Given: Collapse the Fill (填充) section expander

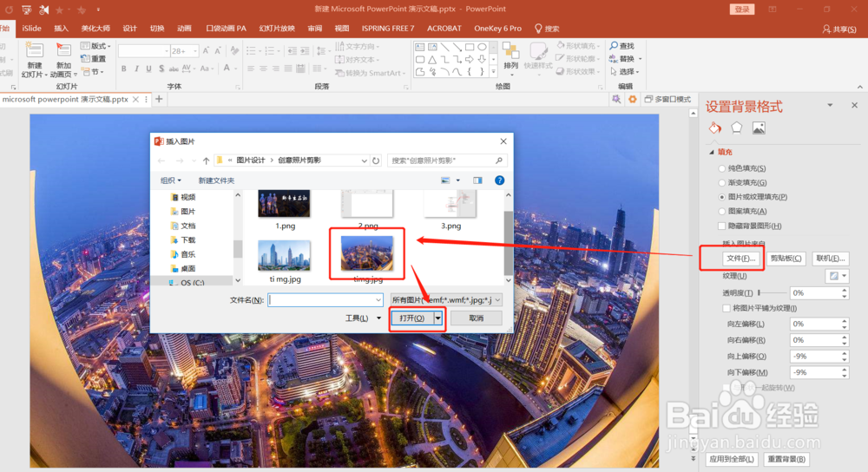Looking at the screenshot, I should point(712,152).
